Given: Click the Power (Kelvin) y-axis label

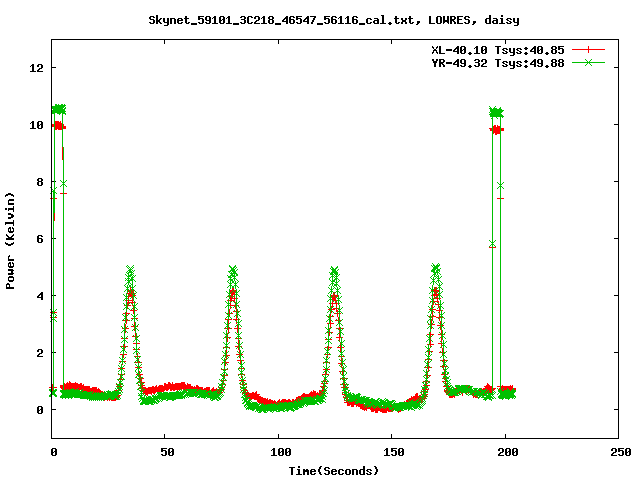Looking at the screenshot, I should [x=10, y=241].
